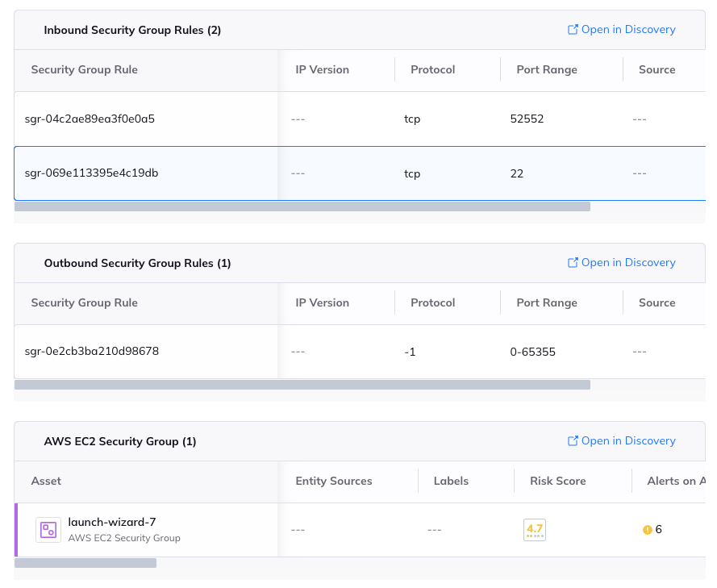Image resolution: width=717 pixels, height=588 pixels.
Task: Select outbound rule sgr-0e2cb3ba210d98678
Action: point(92,352)
